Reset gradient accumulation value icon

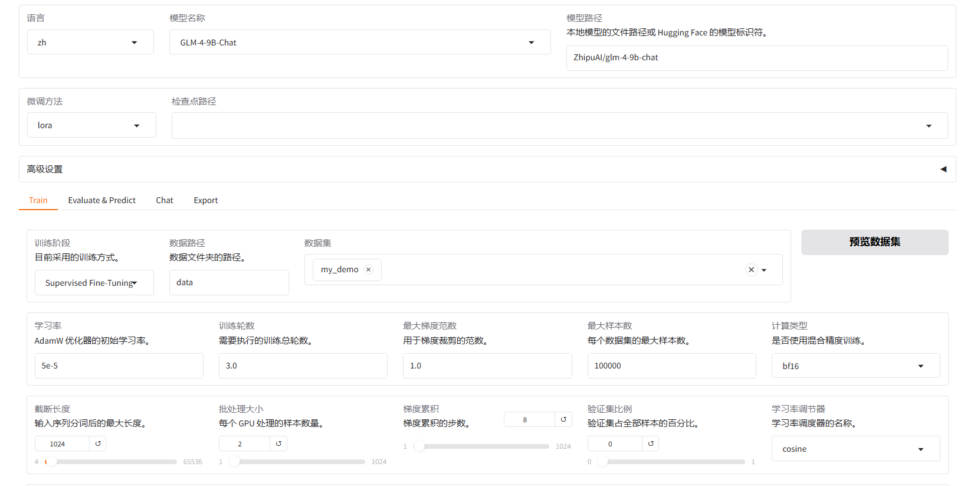click(x=563, y=419)
